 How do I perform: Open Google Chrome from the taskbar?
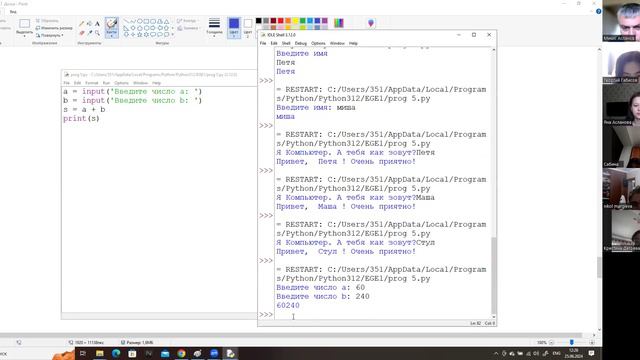click(181, 353)
